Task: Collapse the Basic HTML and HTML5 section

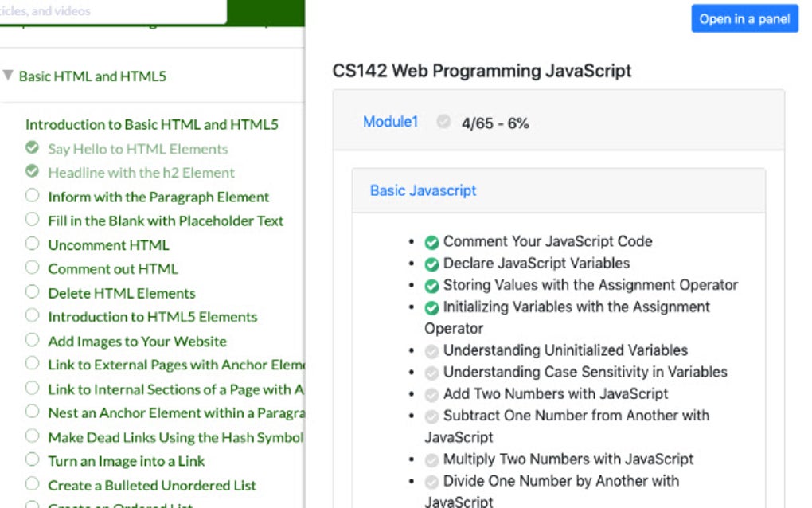Action: click(9, 76)
